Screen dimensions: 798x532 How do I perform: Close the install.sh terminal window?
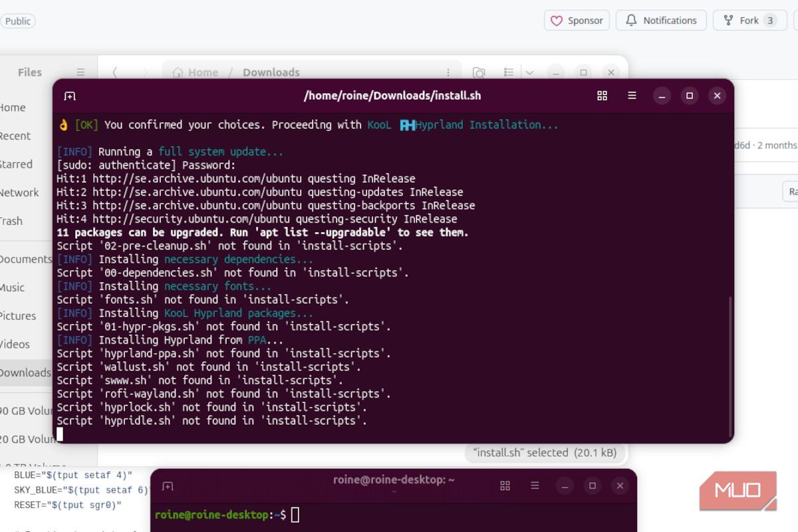pyautogui.click(x=717, y=96)
